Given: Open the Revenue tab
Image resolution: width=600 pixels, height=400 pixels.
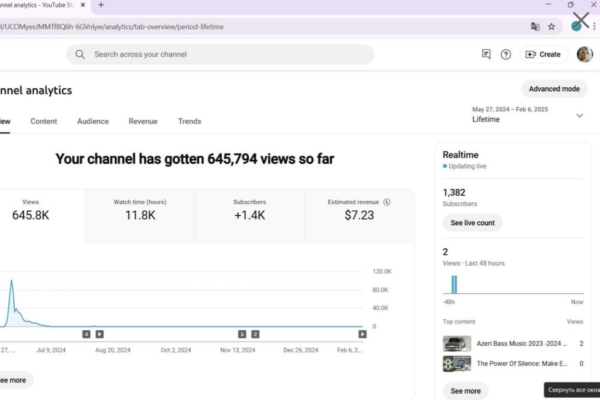Looking at the screenshot, I should (143, 121).
